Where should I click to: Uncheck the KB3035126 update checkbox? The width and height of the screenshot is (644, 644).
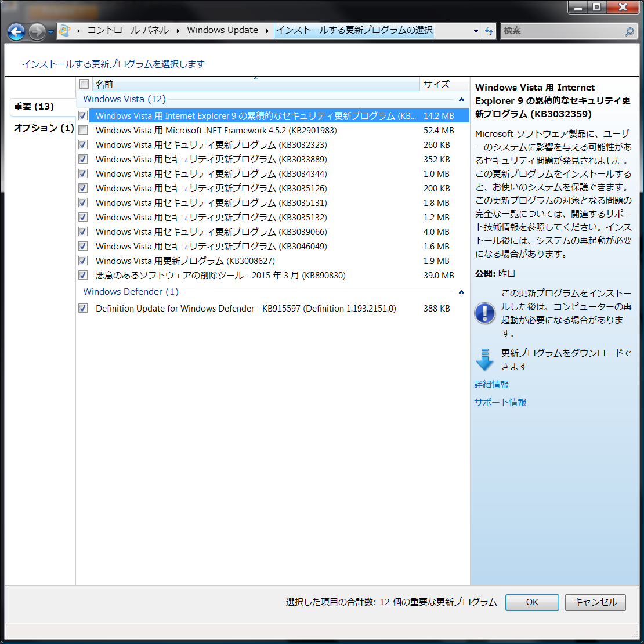83,188
